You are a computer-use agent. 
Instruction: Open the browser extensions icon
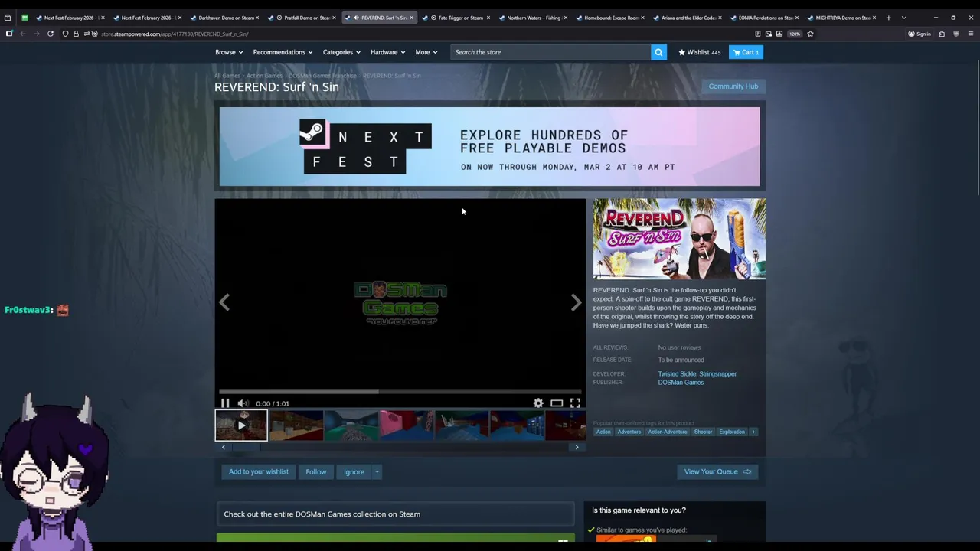(x=942, y=34)
